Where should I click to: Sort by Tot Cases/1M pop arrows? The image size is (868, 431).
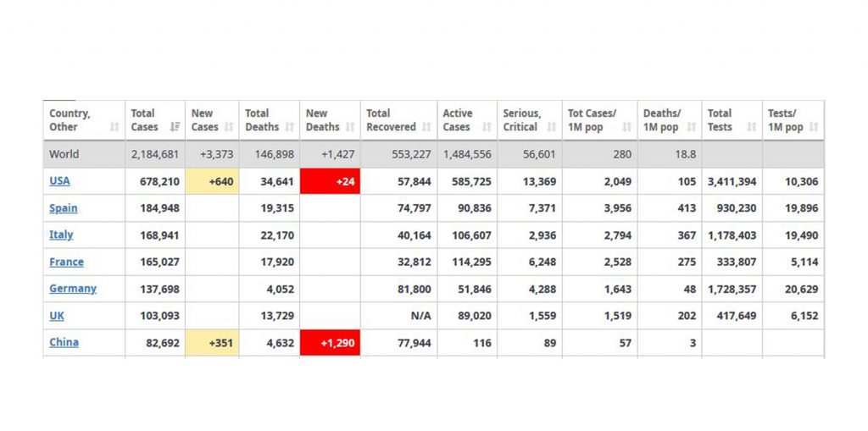point(627,128)
